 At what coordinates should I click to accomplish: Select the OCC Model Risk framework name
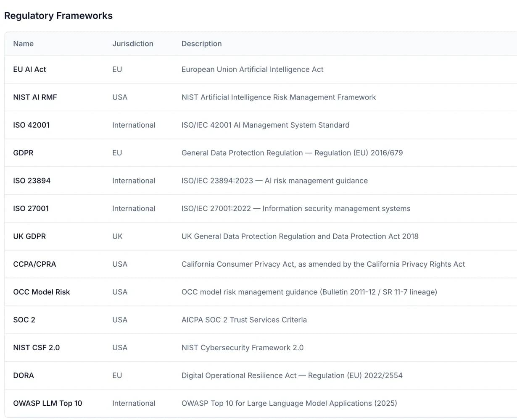tap(42, 292)
